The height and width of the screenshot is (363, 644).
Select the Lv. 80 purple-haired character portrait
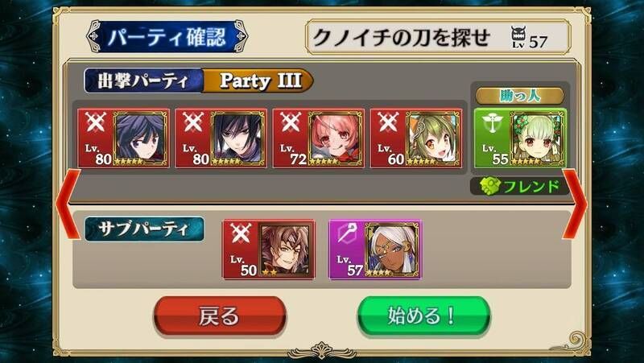[141, 138]
